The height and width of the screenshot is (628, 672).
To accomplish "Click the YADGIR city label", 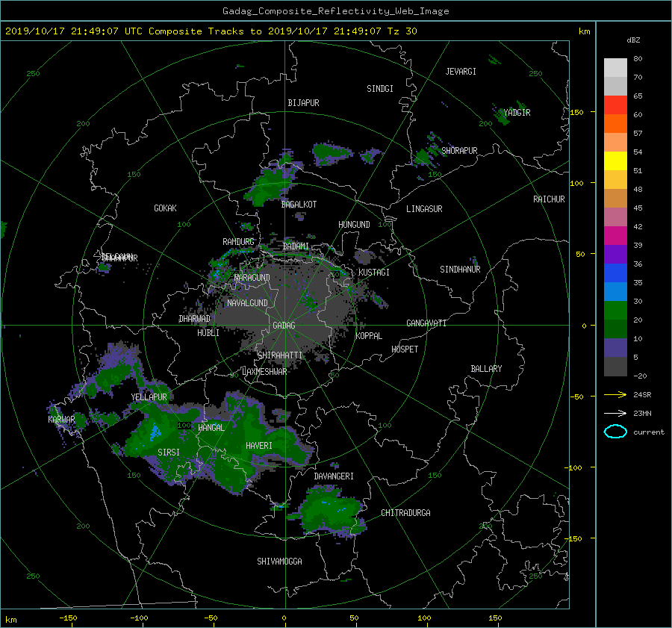I will click(x=517, y=113).
